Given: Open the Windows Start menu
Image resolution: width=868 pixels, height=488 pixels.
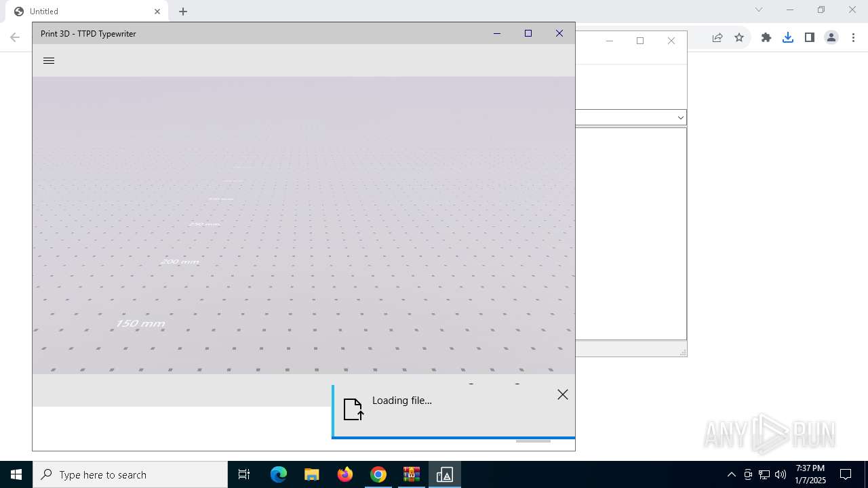Looking at the screenshot, I should pyautogui.click(x=16, y=474).
